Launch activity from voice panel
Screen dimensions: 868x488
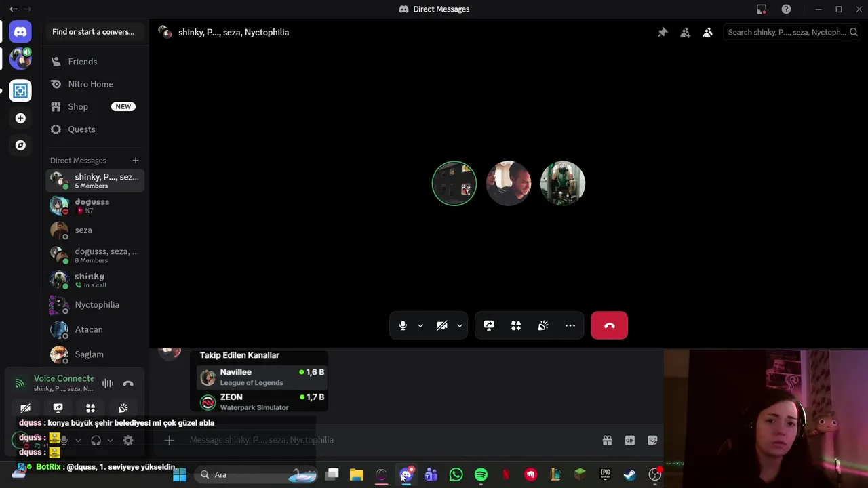(x=90, y=408)
